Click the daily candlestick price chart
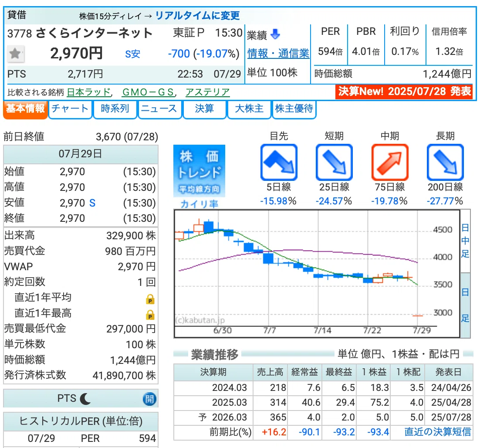The image size is (480, 448). tap(317, 274)
